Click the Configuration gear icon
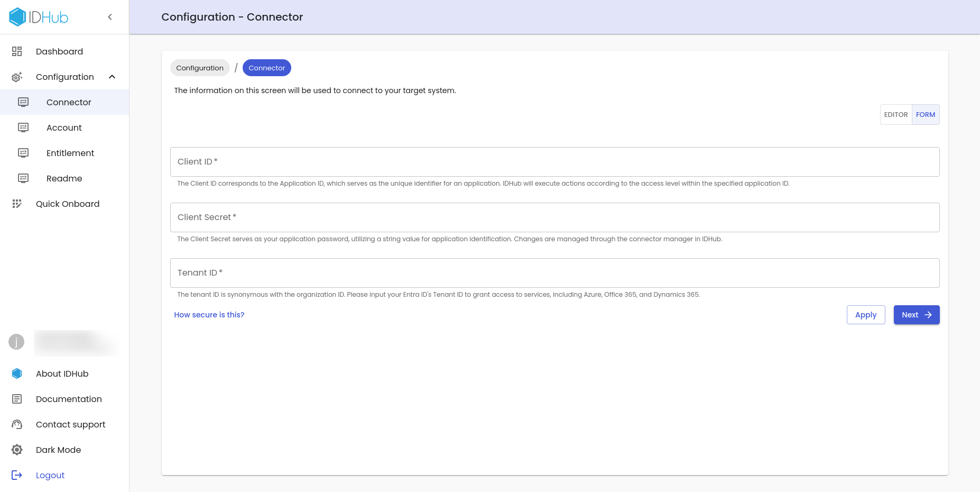The image size is (980, 492). point(17,77)
